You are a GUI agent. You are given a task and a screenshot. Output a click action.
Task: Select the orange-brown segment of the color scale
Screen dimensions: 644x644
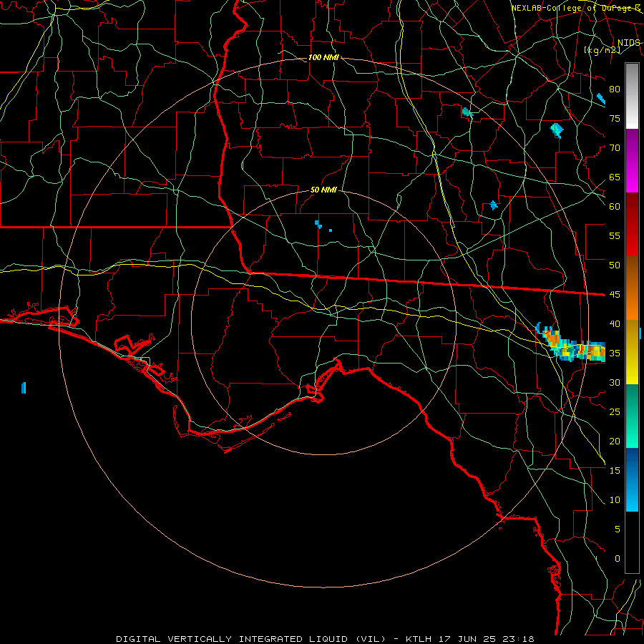point(632,288)
